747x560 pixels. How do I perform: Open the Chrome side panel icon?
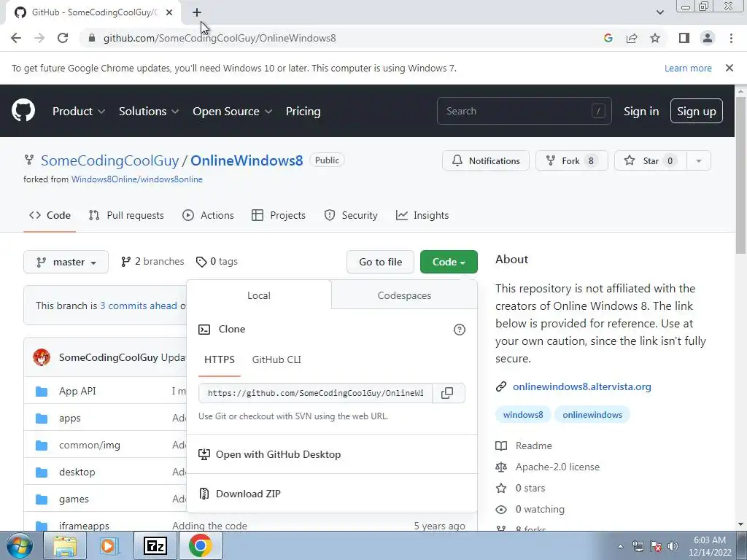[684, 38]
